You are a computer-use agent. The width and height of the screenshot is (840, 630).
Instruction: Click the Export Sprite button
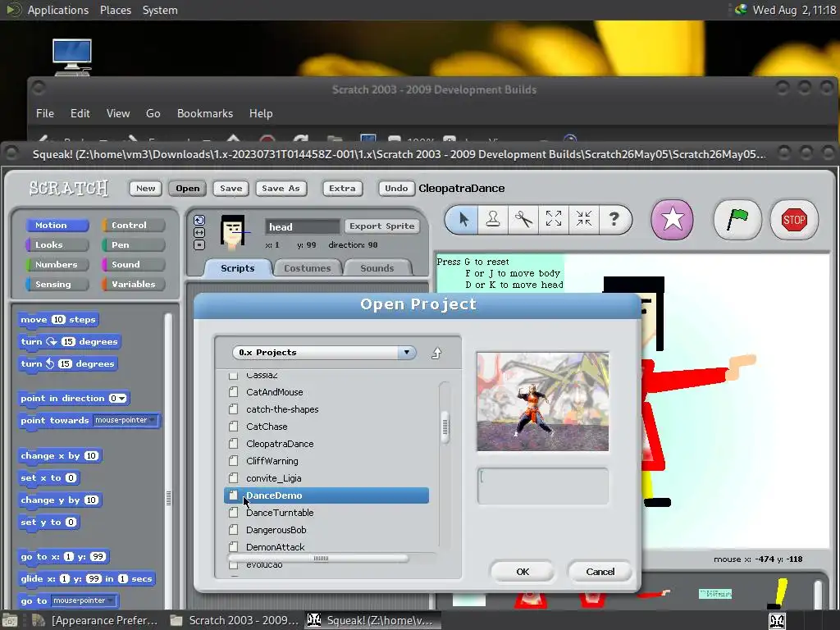pyautogui.click(x=382, y=226)
